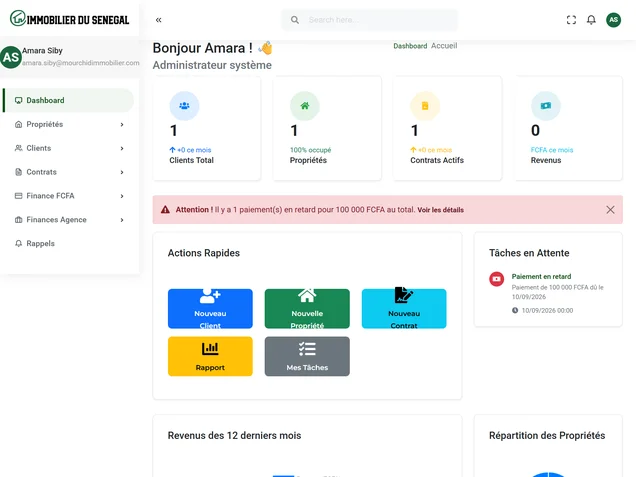
Task: Click Nouveau Client quick action button
Action: (210, 309)
